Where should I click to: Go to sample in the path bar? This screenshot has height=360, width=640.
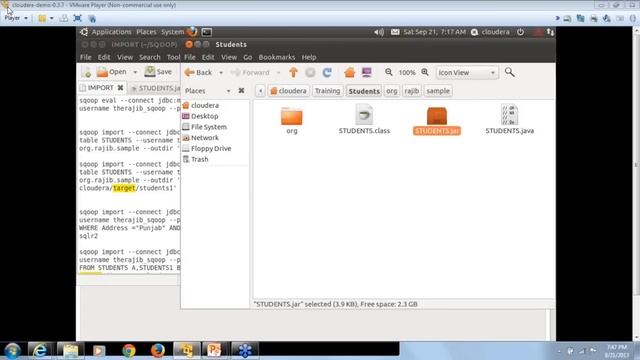[438, 91]
